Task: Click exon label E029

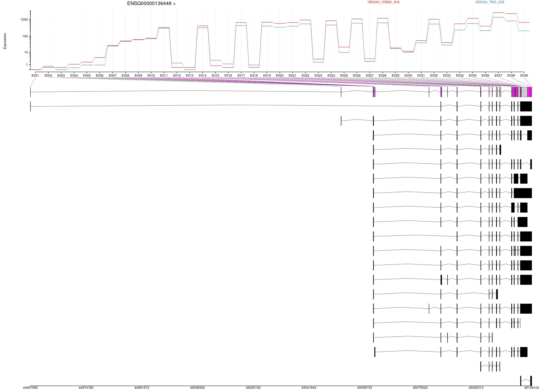Action: (395, 75)
